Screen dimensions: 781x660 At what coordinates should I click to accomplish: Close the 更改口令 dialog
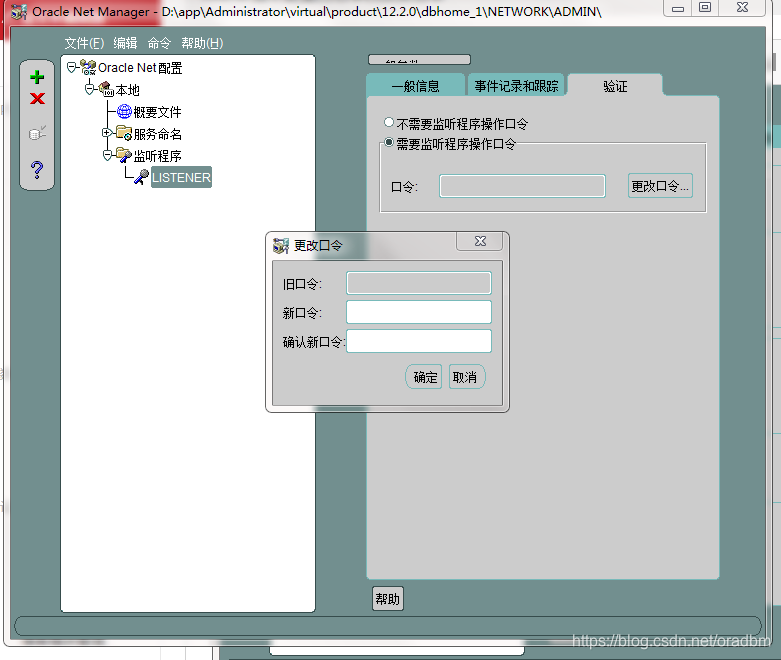480,242
